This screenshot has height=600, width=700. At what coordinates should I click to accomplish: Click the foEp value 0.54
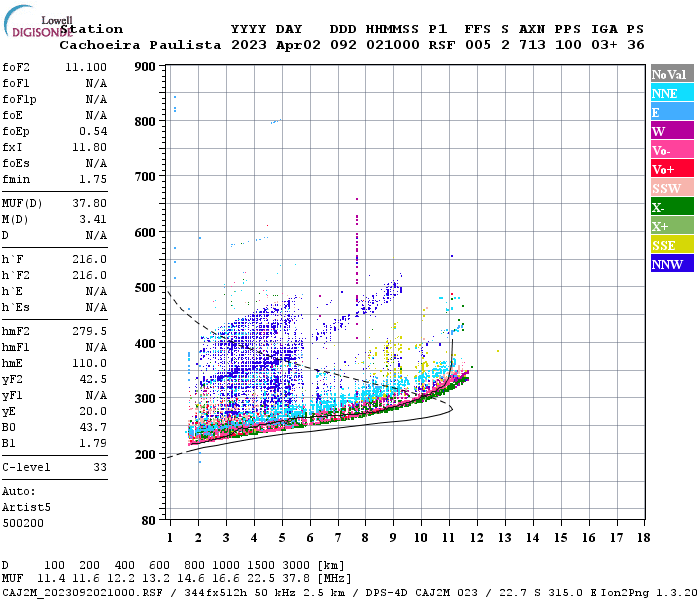point(93,131)
